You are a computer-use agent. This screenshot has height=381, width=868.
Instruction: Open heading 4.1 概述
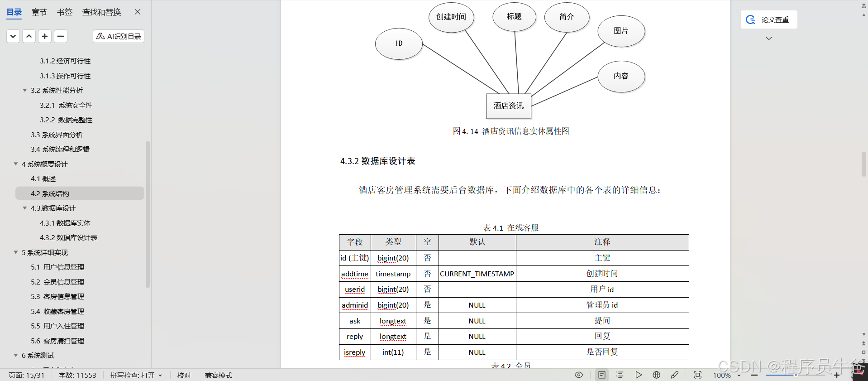43,178
